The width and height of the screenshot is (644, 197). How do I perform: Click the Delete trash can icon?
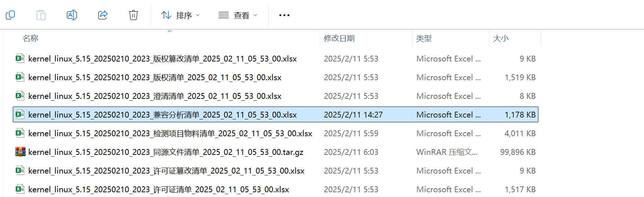pyautogui.click(x=133, y=15)
